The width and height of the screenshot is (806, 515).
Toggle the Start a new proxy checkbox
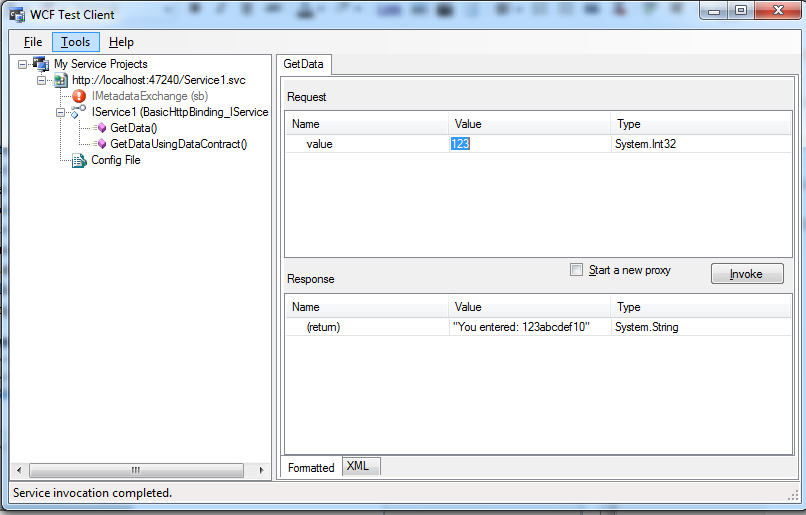(x=576, y=270)
